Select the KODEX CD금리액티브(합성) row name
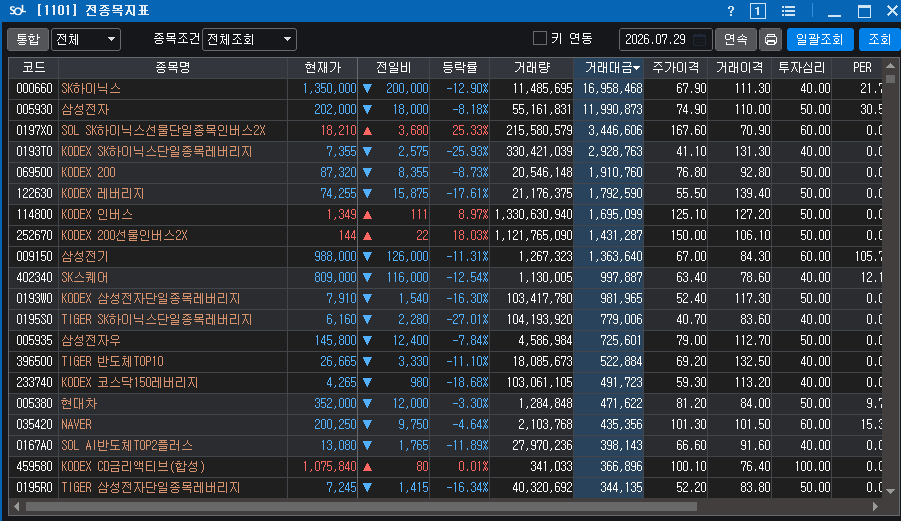Image resolution: width=901 pixels, height=521 pixels. click(133, 466)
